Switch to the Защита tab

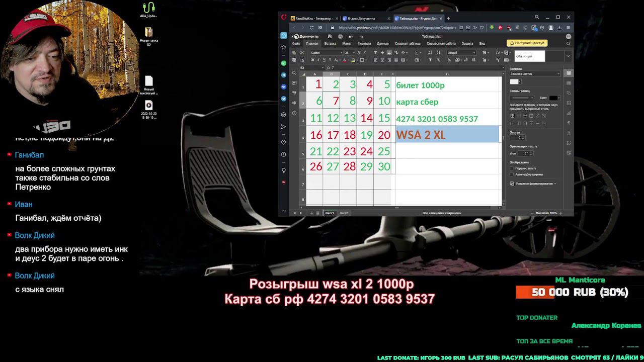click(x=467, y=44)
